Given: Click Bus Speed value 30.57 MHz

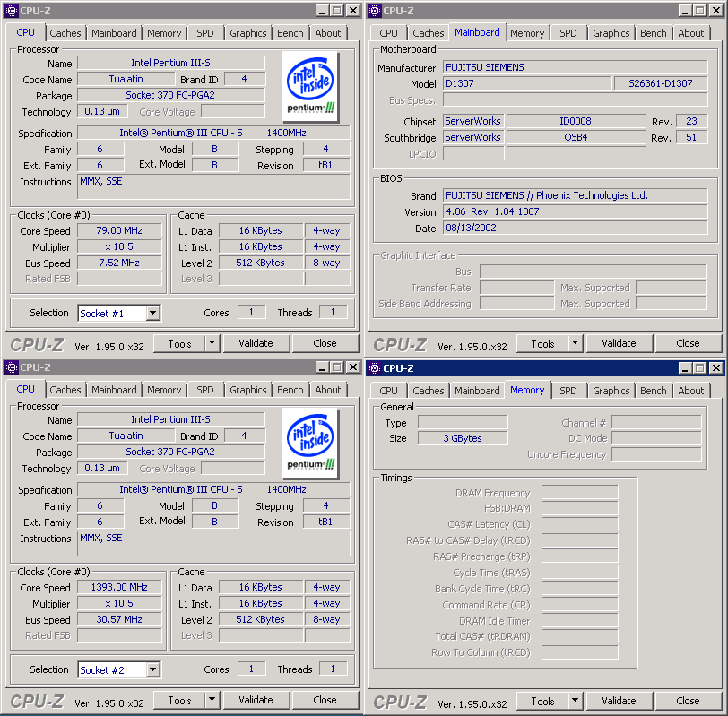Looking at the screenshot, I should coord(119,619).
